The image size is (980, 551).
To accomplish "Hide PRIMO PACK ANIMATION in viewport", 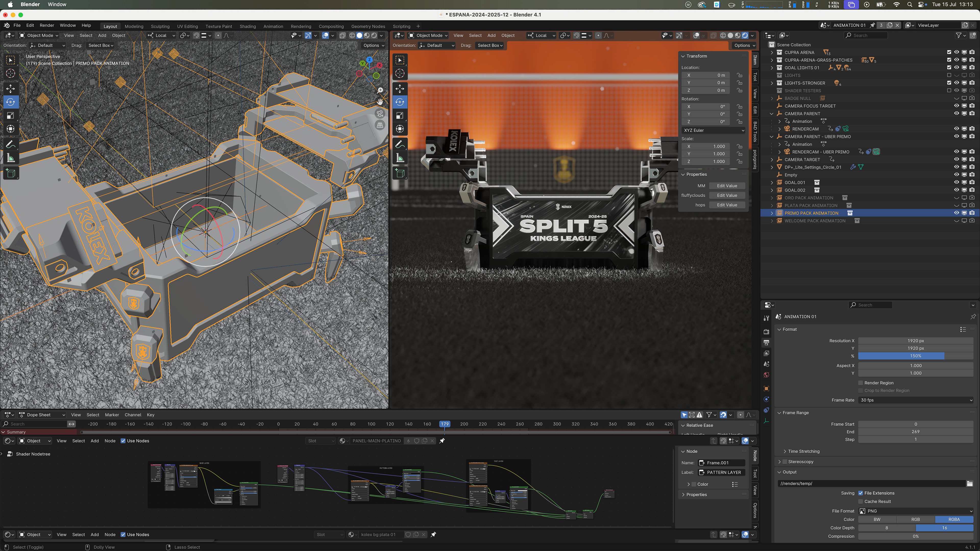I will (957, 213).
